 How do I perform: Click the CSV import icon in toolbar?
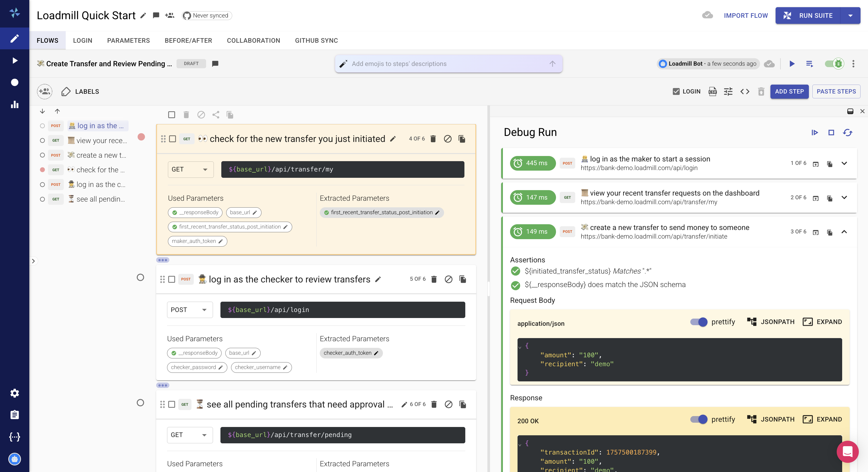[x=712, y=91]
